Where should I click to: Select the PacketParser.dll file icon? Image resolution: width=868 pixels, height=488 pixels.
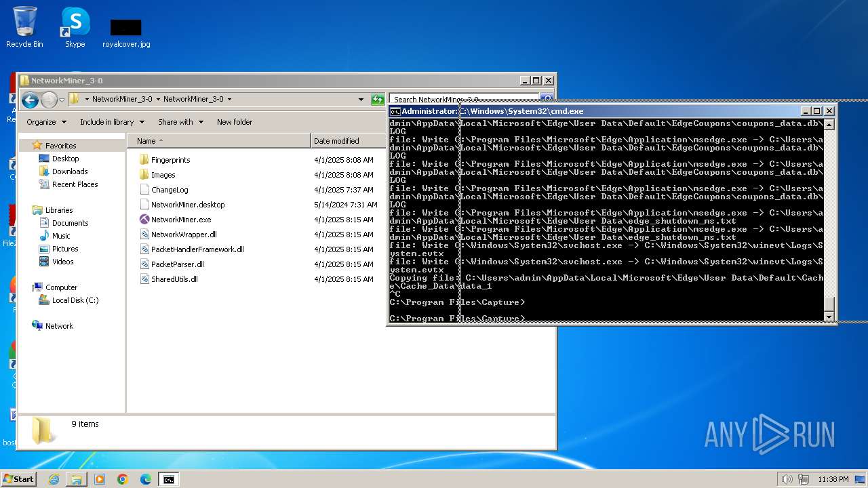(x=144, y=264)
